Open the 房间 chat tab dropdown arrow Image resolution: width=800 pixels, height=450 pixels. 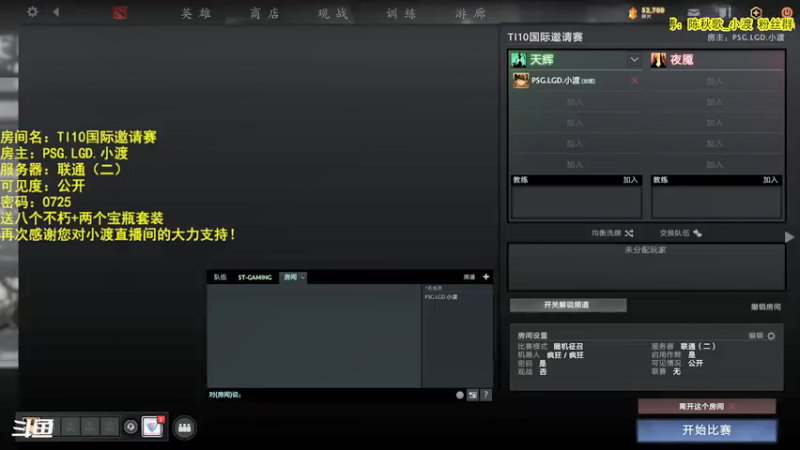(303, 278)
